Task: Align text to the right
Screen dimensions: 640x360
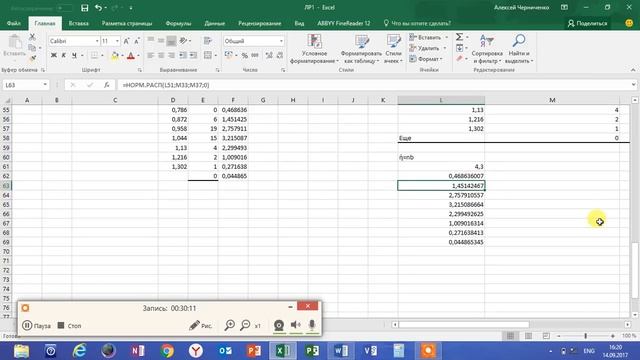Action: pos(171,55)
